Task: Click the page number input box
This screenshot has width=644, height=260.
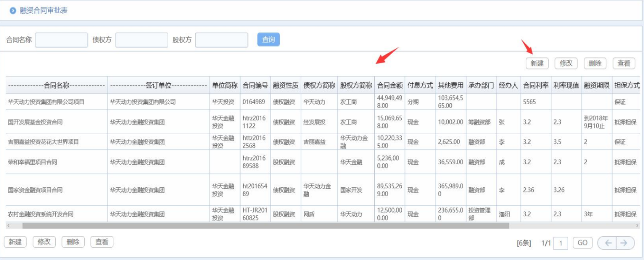Action: tap(561, 243)
